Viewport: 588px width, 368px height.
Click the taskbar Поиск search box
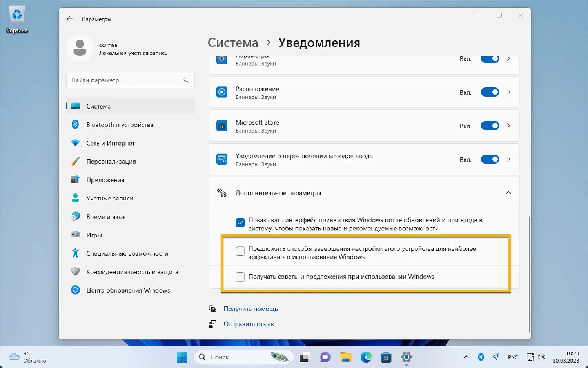coord(244,357)
